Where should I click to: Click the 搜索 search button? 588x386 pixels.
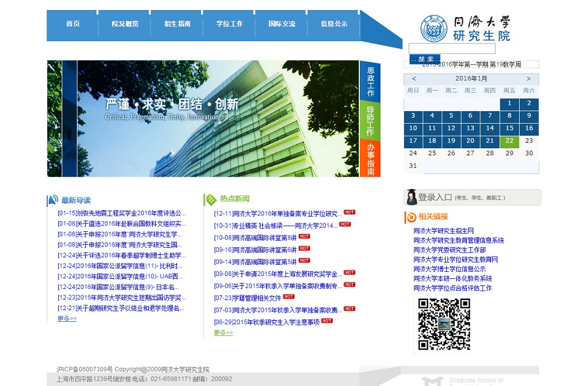point(425,59)
